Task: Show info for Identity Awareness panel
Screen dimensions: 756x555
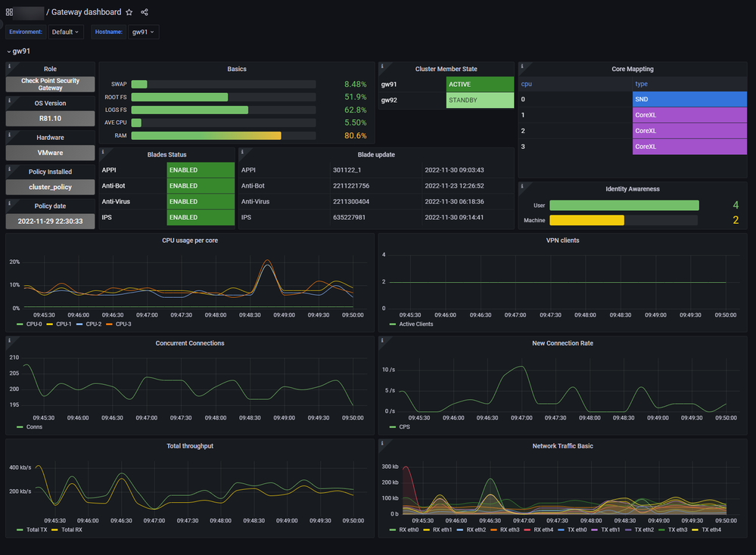Action: (521, 186)
